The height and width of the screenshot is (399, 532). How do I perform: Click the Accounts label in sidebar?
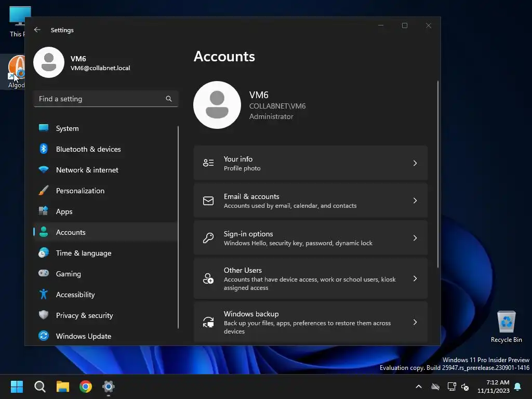71,232
